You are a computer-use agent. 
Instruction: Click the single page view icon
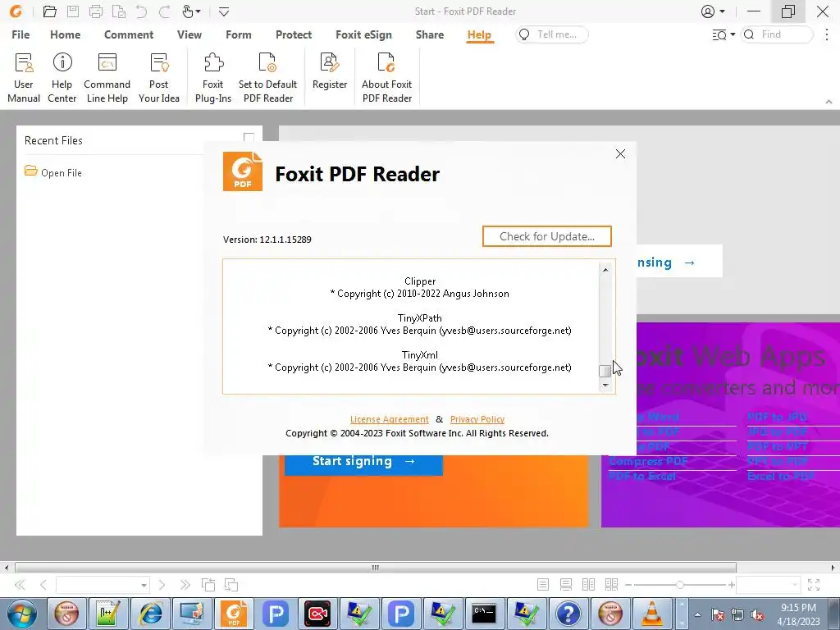(x=543, y=584)
